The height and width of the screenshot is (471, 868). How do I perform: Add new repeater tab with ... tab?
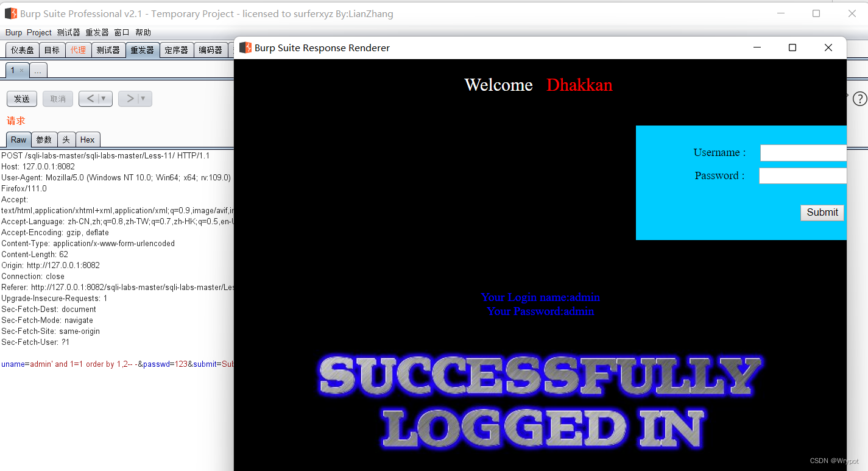[x=38, y=71]
